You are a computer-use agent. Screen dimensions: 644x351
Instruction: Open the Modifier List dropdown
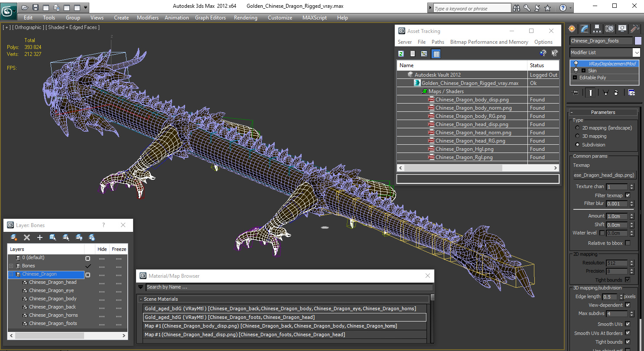(636, 52)
